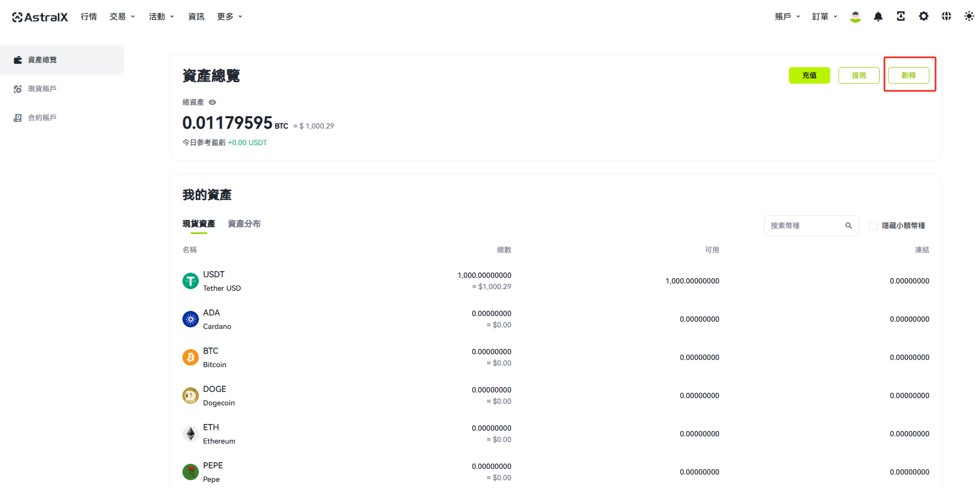Screen dimensions: 980x488
Task: Toggle the light/dark theme sun icon
Action: 969,17
